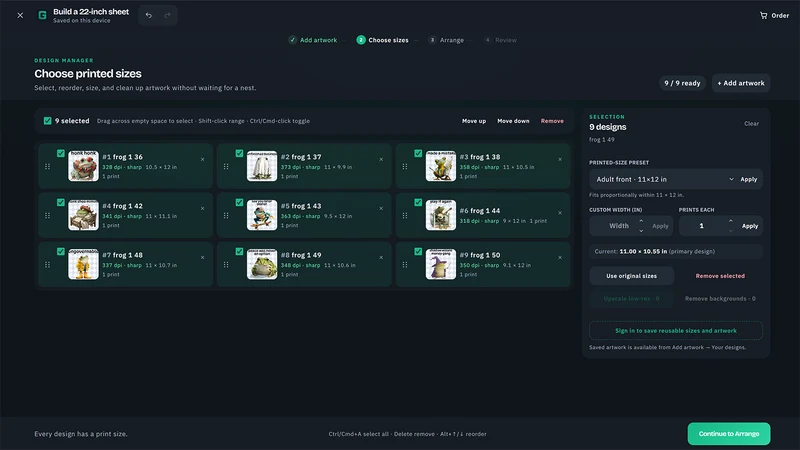The height and width of the screenshot is (450, 800).
Task: Click the drag handle of #1 frog 1 36
Action: click(47, 166)
